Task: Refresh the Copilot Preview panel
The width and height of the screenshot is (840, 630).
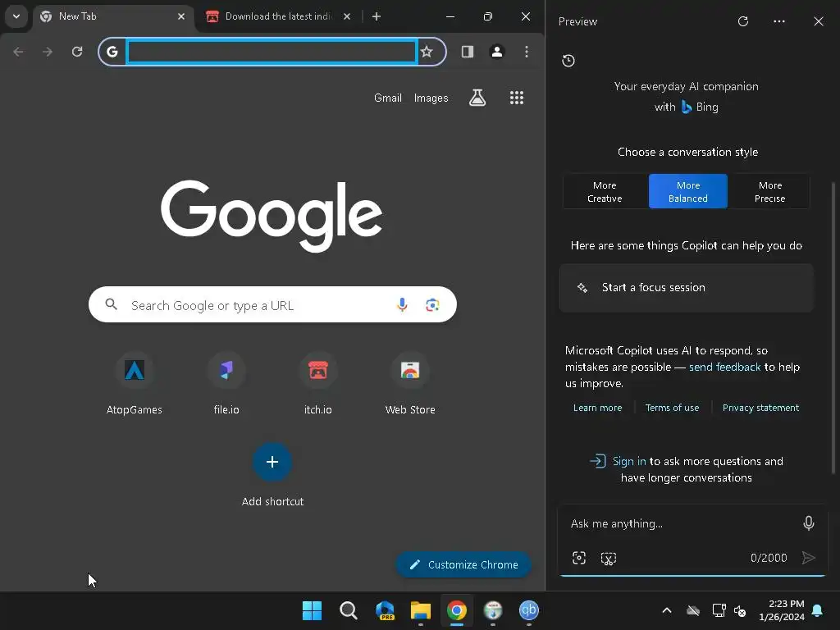Action: 743,21
